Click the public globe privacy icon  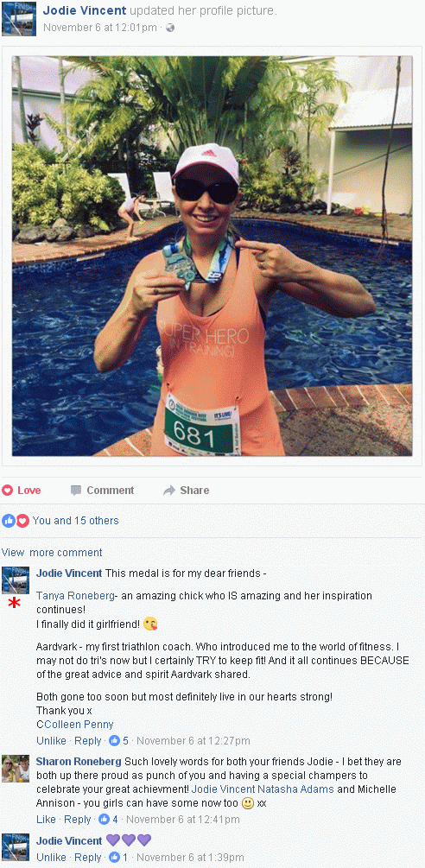tap(170, 28)
